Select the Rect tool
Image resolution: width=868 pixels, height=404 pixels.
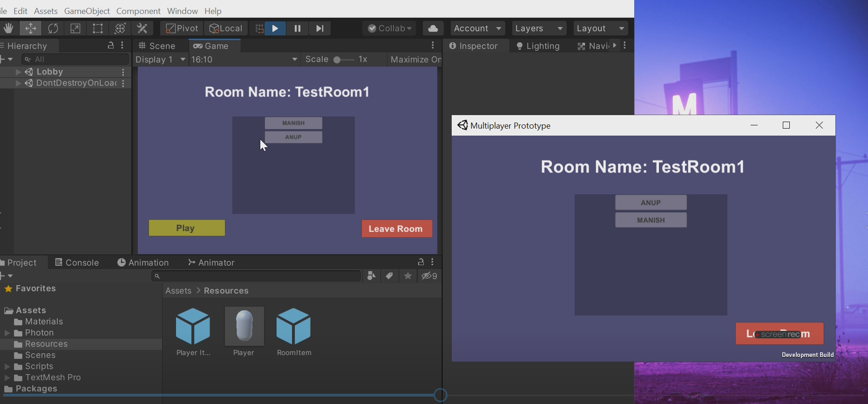(x=98, y=28)
